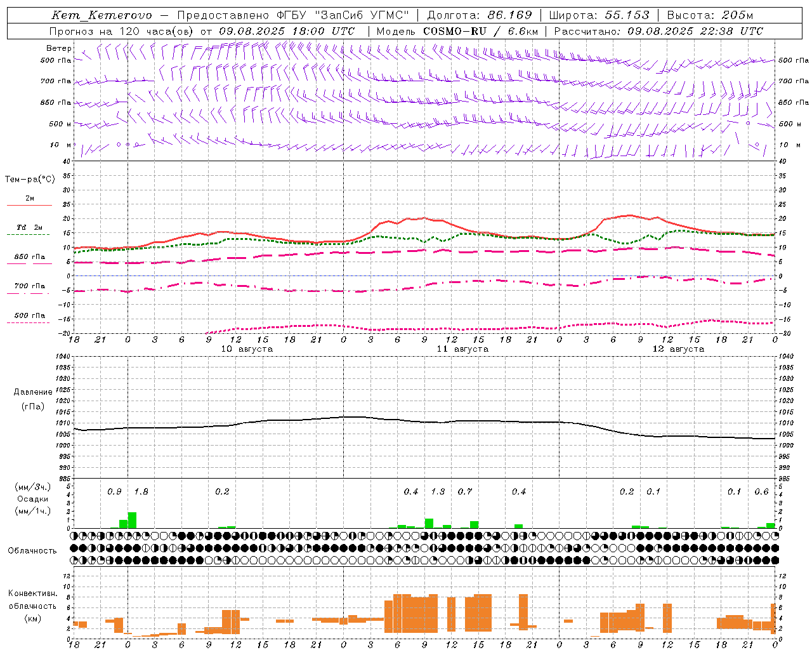
Task: Select the forecast start time '09.08.2025 18:00 UTC'
Action: coord(287,31)
